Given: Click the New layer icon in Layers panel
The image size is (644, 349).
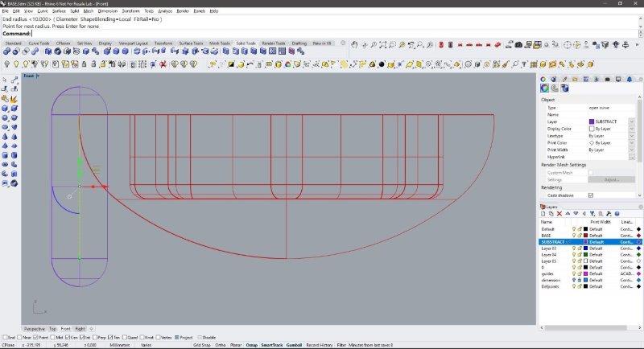Looking at the screenshot, I should [543, 214].
